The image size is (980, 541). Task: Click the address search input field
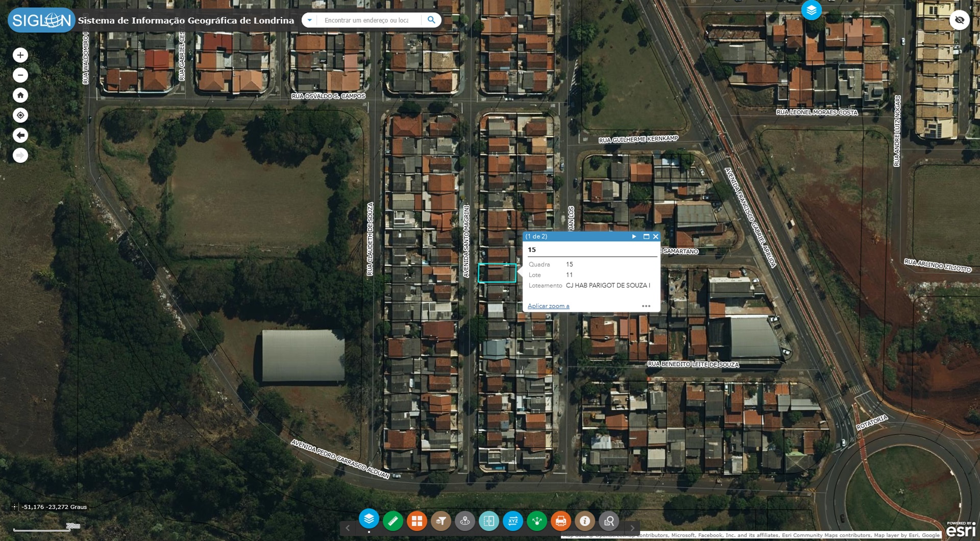(369, 20)
